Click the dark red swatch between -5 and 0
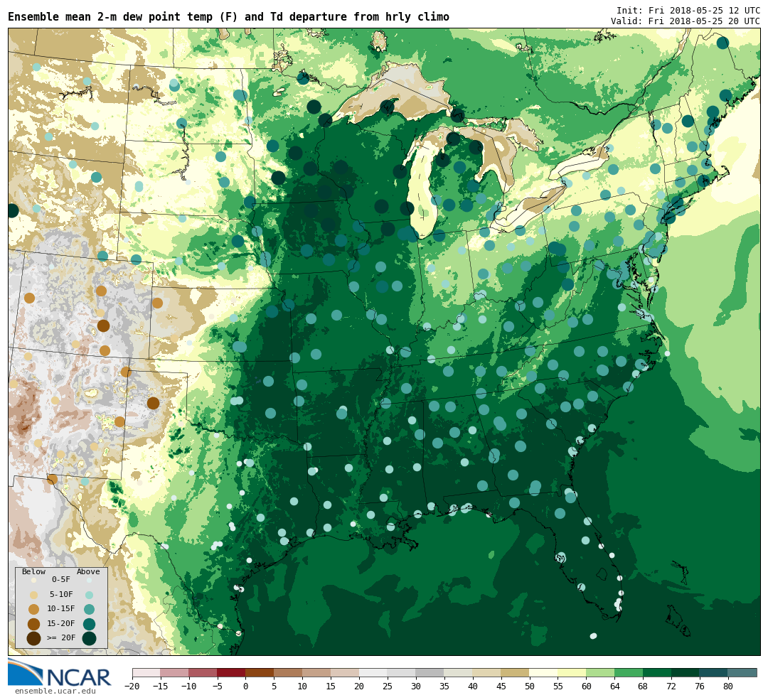Screen dimensions: 768x700 [231, 672]
